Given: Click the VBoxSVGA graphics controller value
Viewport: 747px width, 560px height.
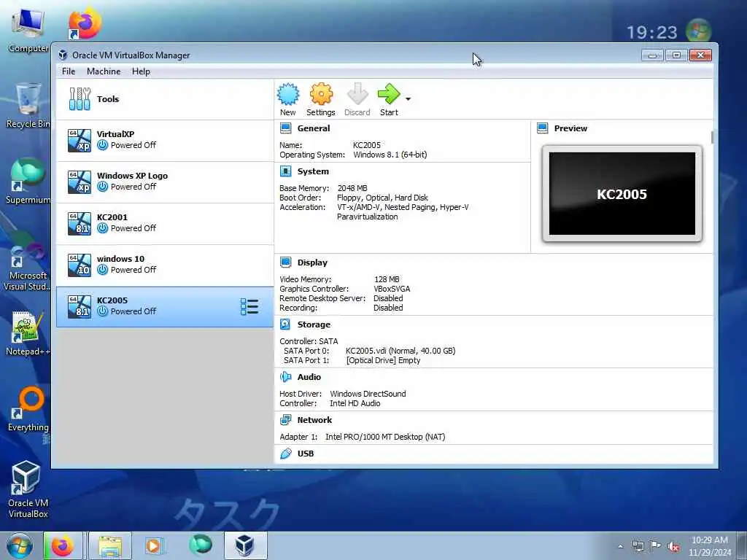Looking at the screenshot, I should [392, 289].
